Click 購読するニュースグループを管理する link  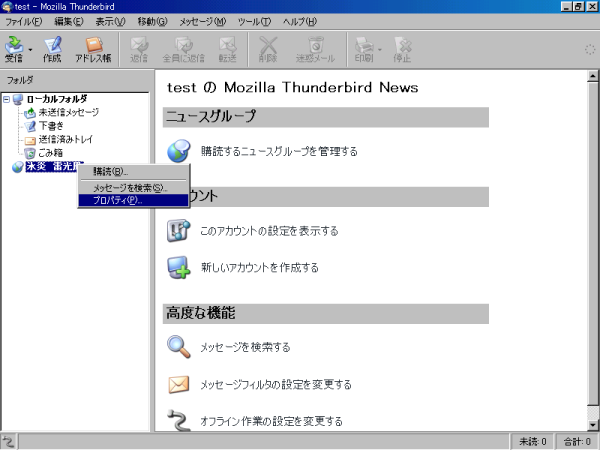pyautogui.click(x=279, y=152)
